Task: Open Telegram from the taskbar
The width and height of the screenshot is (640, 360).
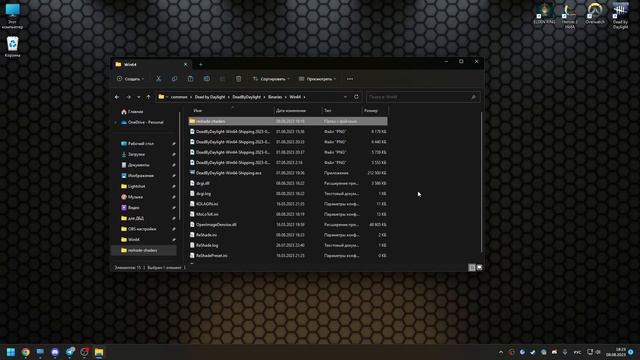Action: (70, 352)
